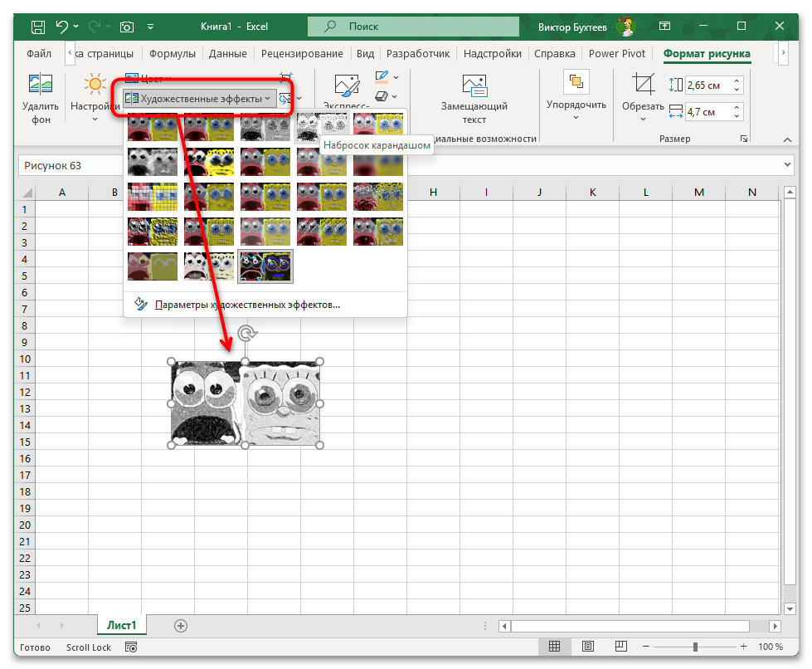Switch to Page Layout view

588,647
